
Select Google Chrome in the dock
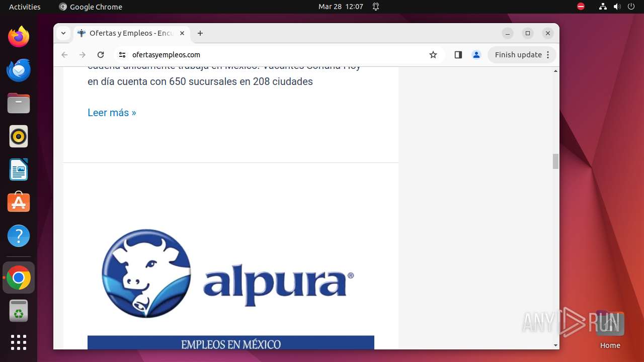[x=19, y=278]
